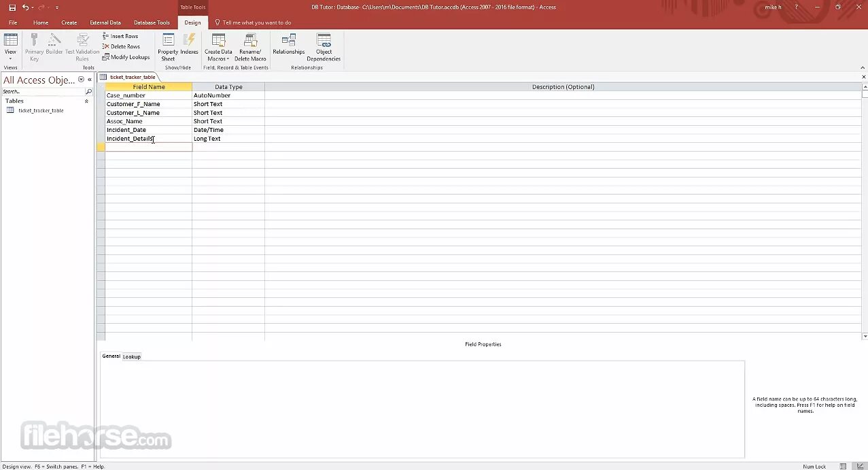Screen dimensions: 868x470
Task: Open the All Access Objects dropdown menu
Action: pos(81,80)
